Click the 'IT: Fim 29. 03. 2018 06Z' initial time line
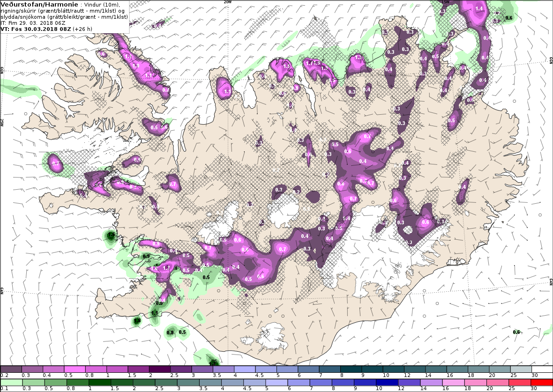This screenshot has height=392, width=553. click(x=33, y=23)
